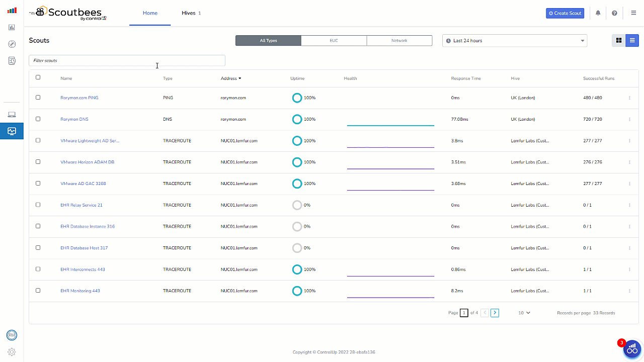Click the RM user avatar icon
This screenshot has width=644, height=362.
[x=12, y=335]
